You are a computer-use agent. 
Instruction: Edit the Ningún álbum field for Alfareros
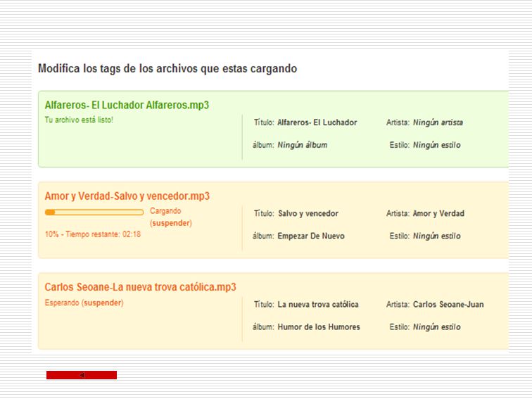pos(303,145)
